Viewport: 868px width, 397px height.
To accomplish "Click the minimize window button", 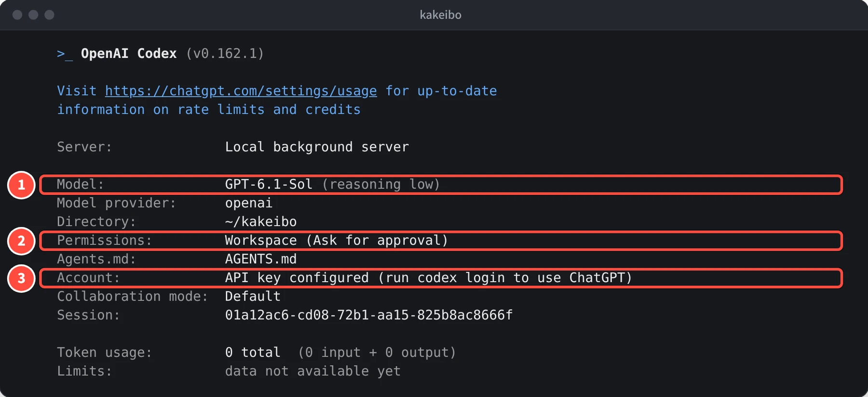I will click(x=33, y=15).
